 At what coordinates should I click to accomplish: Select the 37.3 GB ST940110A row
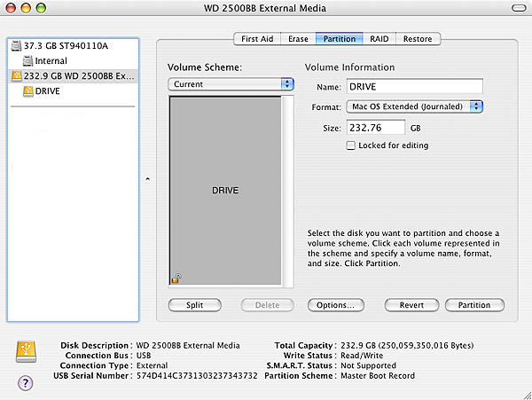point(73,45)
